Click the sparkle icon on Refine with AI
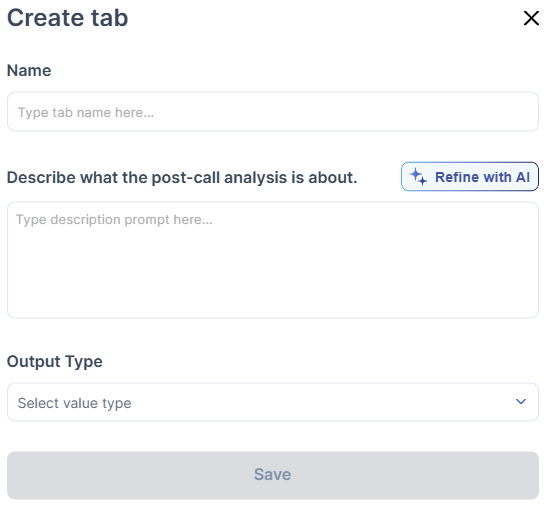 point(417,177)
